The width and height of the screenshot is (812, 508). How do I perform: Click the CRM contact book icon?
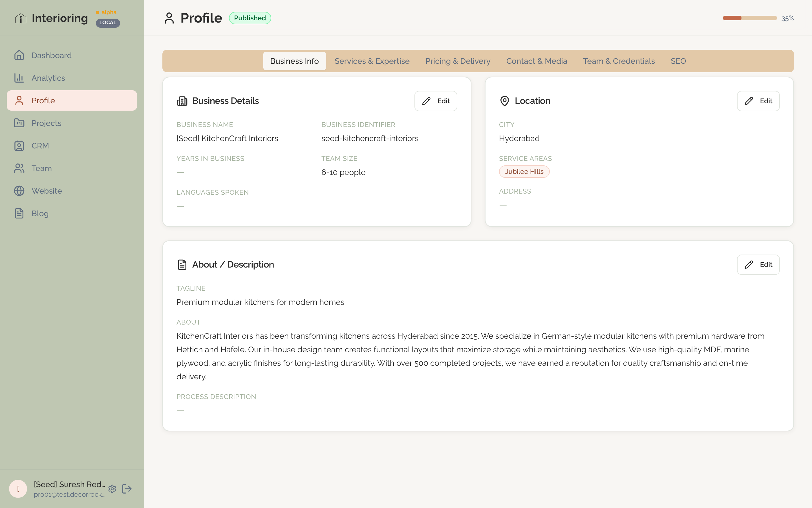(x=19, y=145)
